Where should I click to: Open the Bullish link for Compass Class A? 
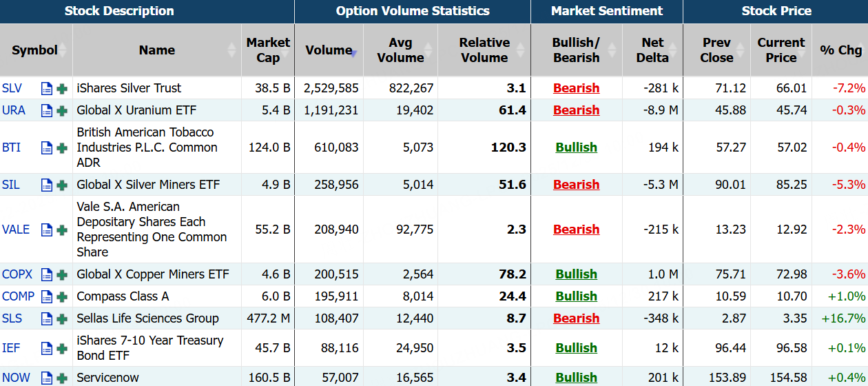click(x=576, y=296)
